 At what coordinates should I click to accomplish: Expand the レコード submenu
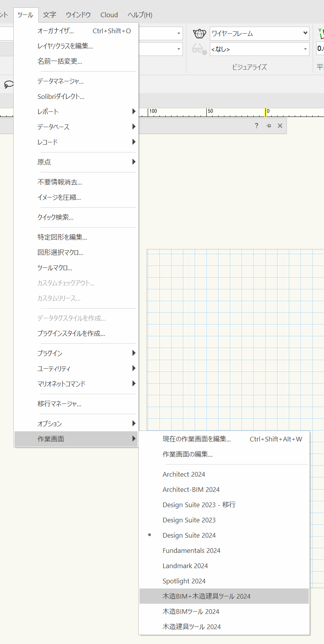[76, 142]
